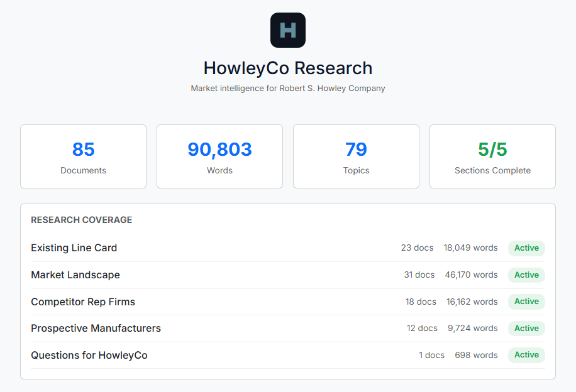Image resolution: width=576 pixels, height=392 pixels.
Task: Click the 31 docs count for Market Landscape
Action: pyautogui.click(x=419, y=275)
